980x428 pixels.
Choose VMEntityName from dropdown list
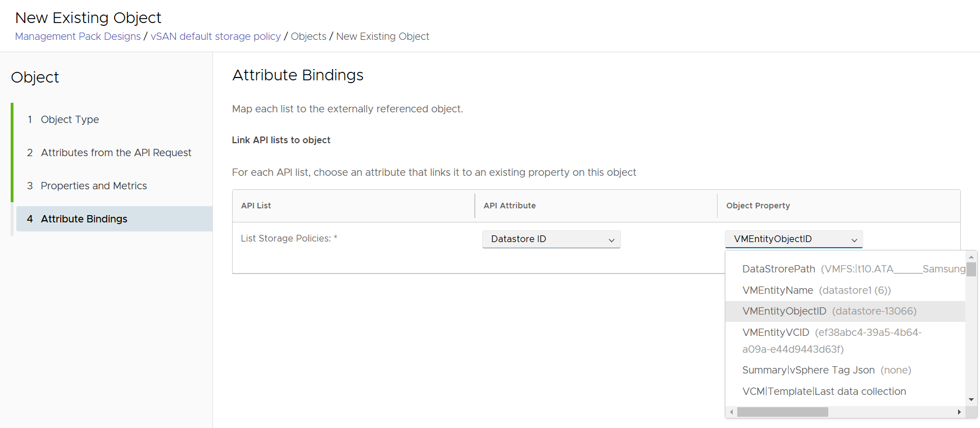pos(778,290)
